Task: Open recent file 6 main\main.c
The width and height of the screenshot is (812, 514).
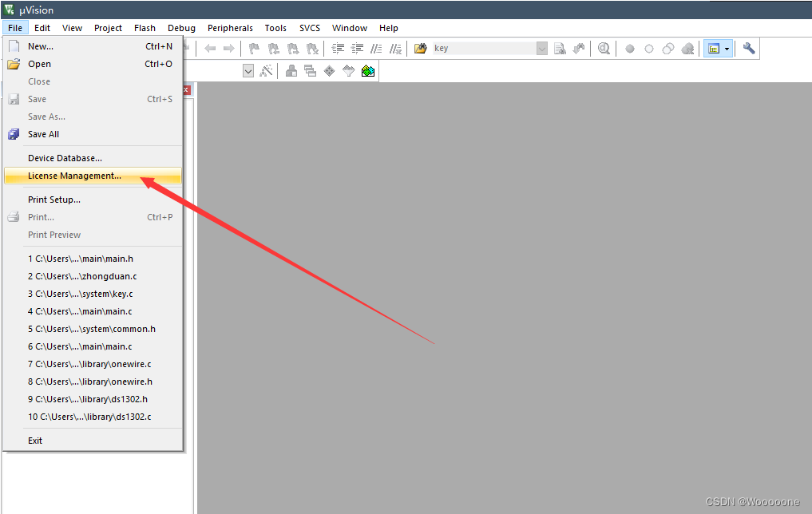Action: click(93, 346)
